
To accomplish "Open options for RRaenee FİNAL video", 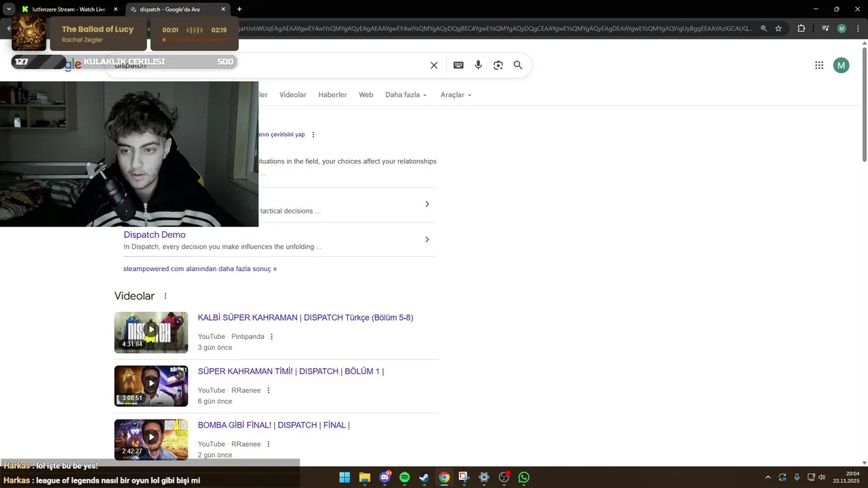I will click(269, 444).
